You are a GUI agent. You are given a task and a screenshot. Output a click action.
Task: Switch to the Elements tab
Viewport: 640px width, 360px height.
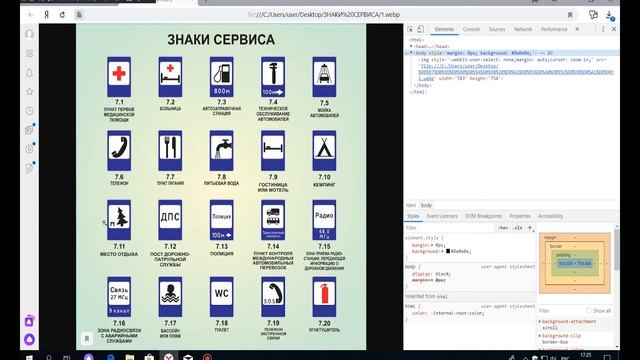pyautogui.click(x=444, y=29)
